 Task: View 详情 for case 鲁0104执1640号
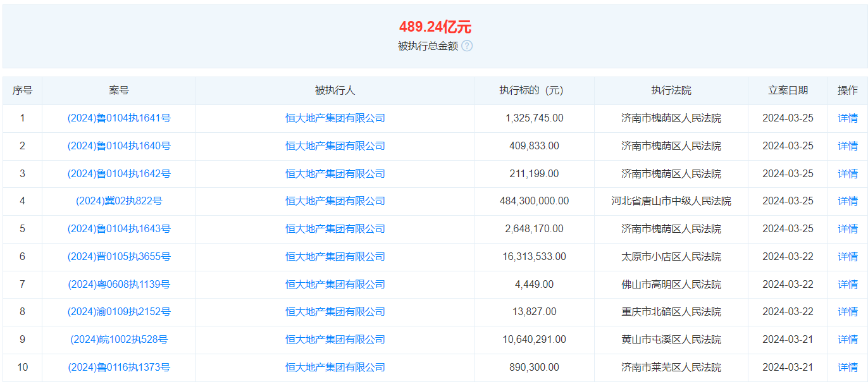848,146
